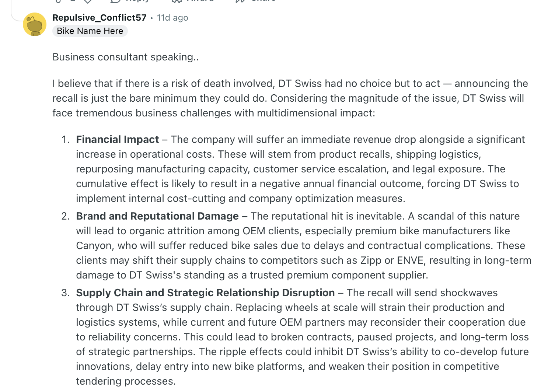Open the Repulsive_Conflict57 user profile link

point(100,18)
